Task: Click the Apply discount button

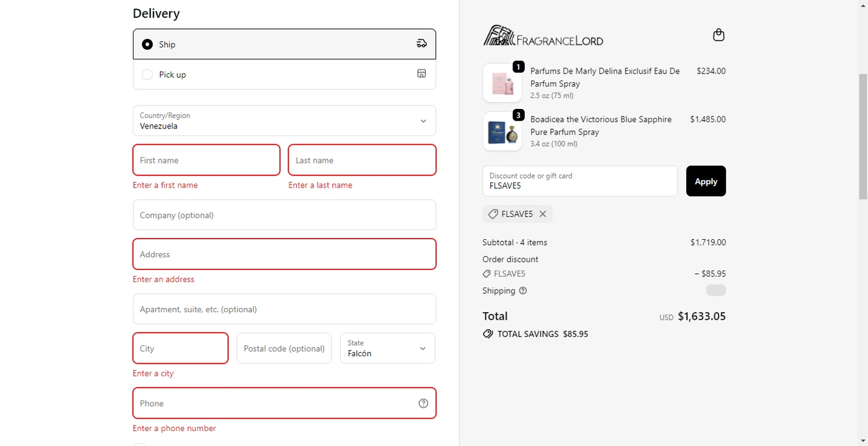Action: tap(706, 181)
